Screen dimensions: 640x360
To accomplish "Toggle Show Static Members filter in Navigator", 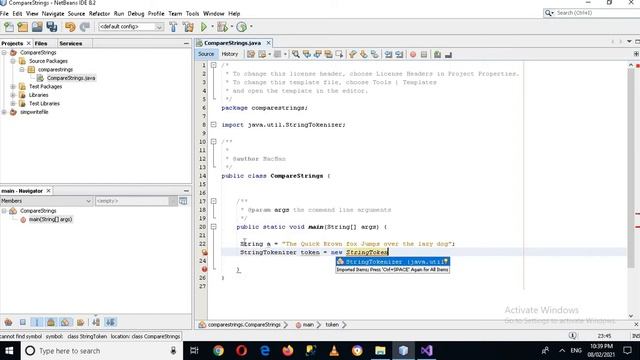I will [x=37, y=322].
